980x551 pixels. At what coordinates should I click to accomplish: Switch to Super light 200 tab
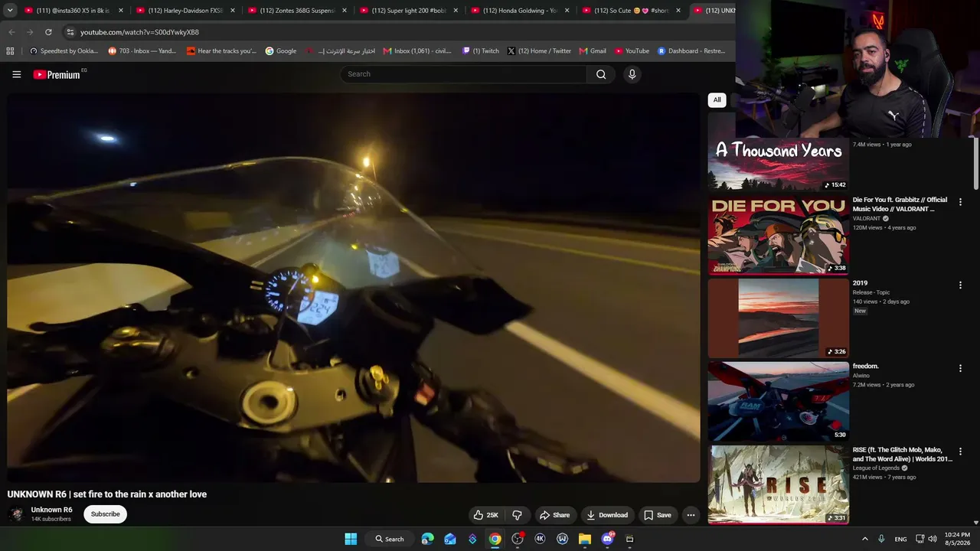[409, 11]
